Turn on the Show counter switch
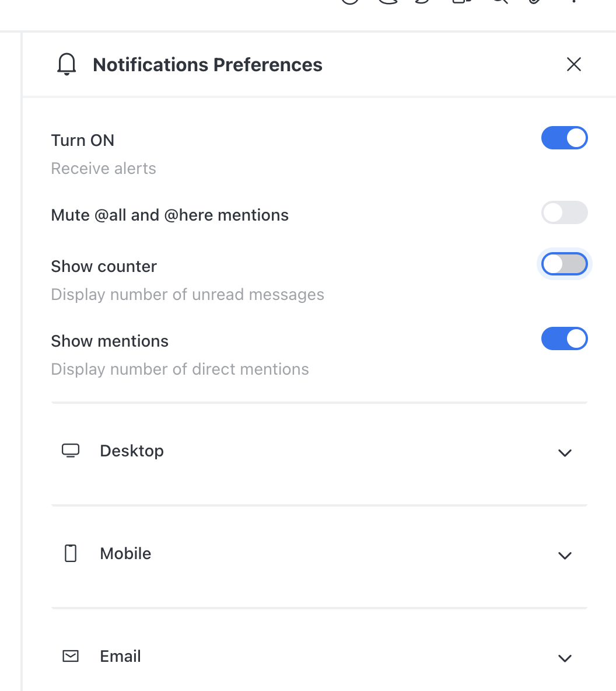This screenshot has height=691, width=616. 565,264
